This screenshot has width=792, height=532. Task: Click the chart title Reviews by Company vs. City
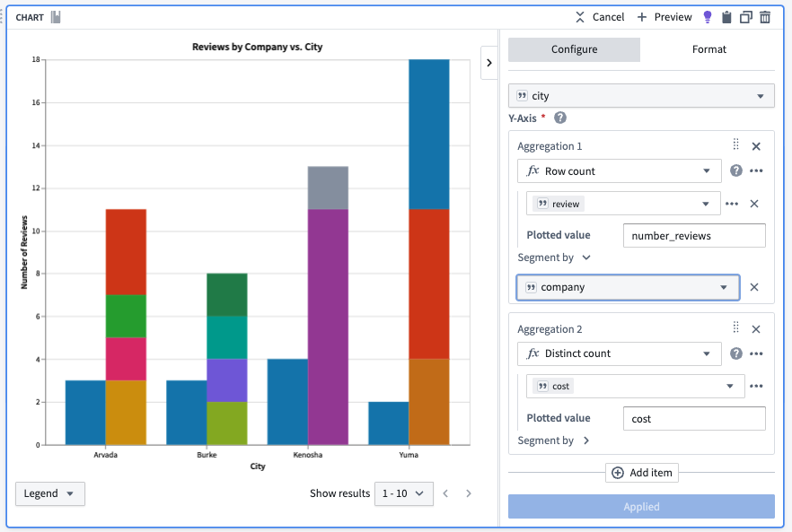pyautogui.click(x=257, y=47)
